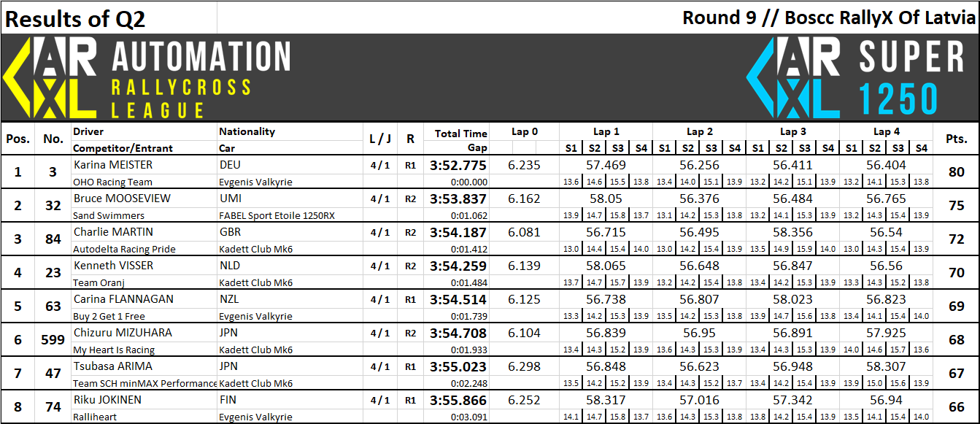Click the 'Total Time' column header
Viewport: 980px width, 424px height.
click(x=460, y=133)
